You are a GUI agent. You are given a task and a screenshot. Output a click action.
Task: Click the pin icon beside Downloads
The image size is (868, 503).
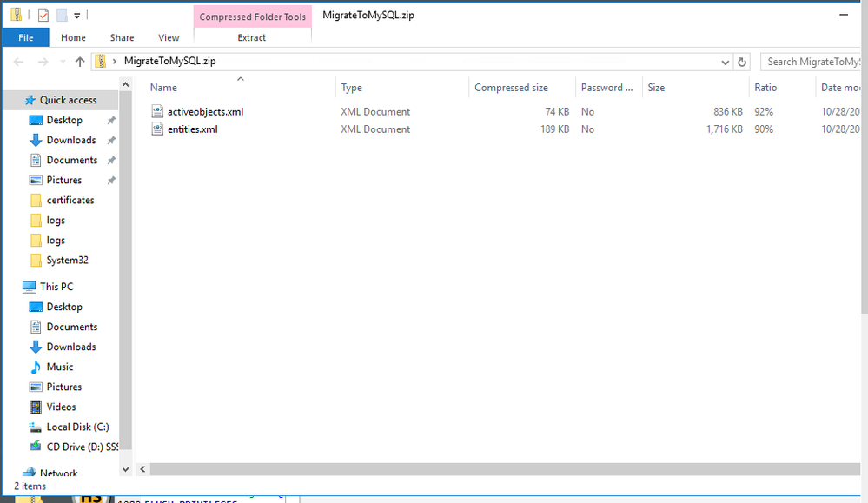[x=111, y=140]
